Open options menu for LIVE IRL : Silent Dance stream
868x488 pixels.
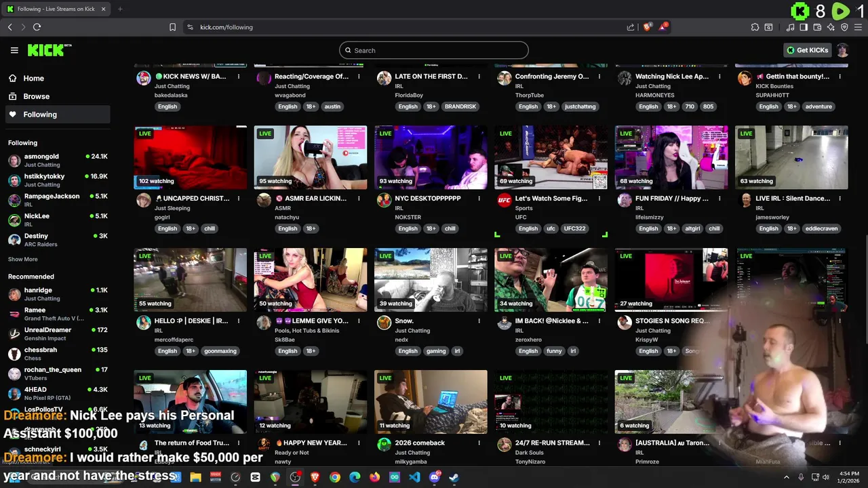tap(840, 199)
